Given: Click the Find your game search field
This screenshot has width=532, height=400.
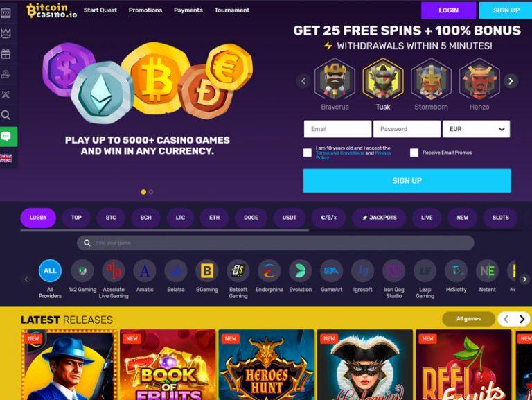Looking at the screenshot, I should [276, 243].
